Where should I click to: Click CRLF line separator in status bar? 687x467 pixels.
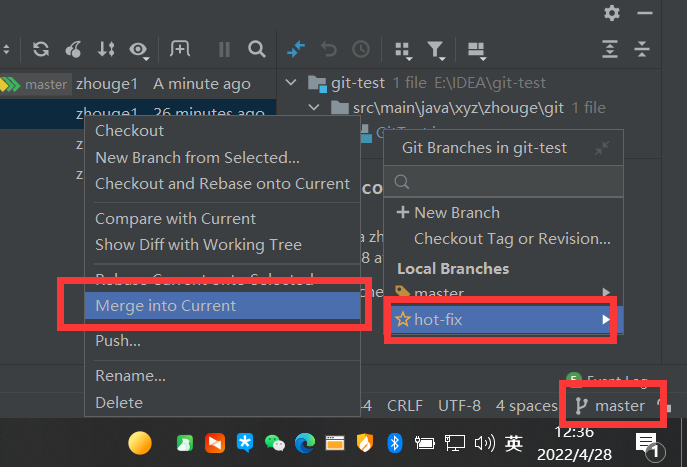[x=405, y=406]
